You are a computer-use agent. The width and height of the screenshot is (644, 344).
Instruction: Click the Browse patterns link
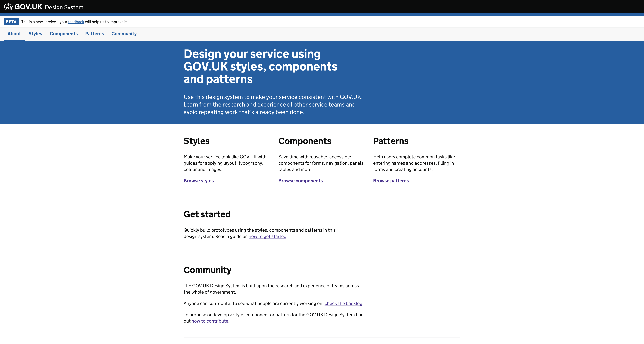click(391, 181)
